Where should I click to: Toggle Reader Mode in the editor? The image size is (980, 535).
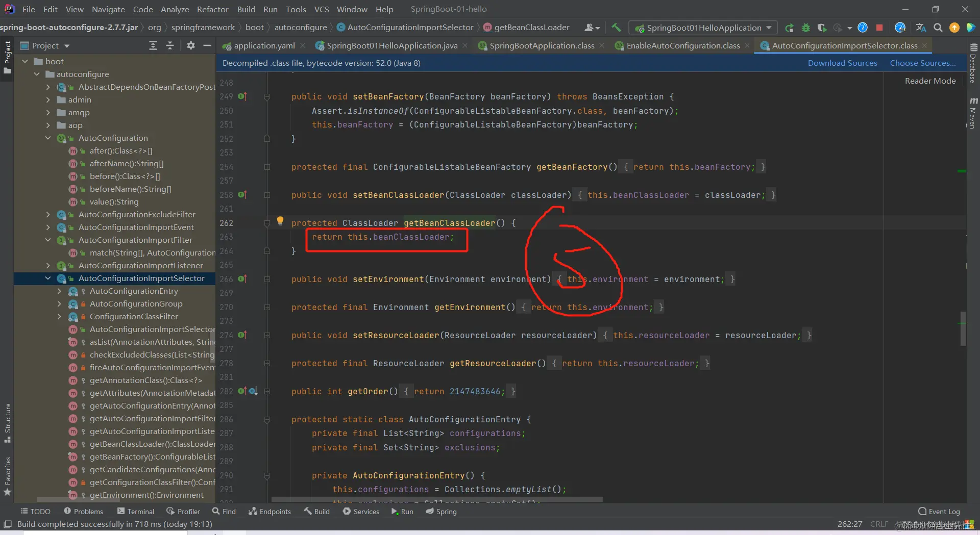coord(930,81)
